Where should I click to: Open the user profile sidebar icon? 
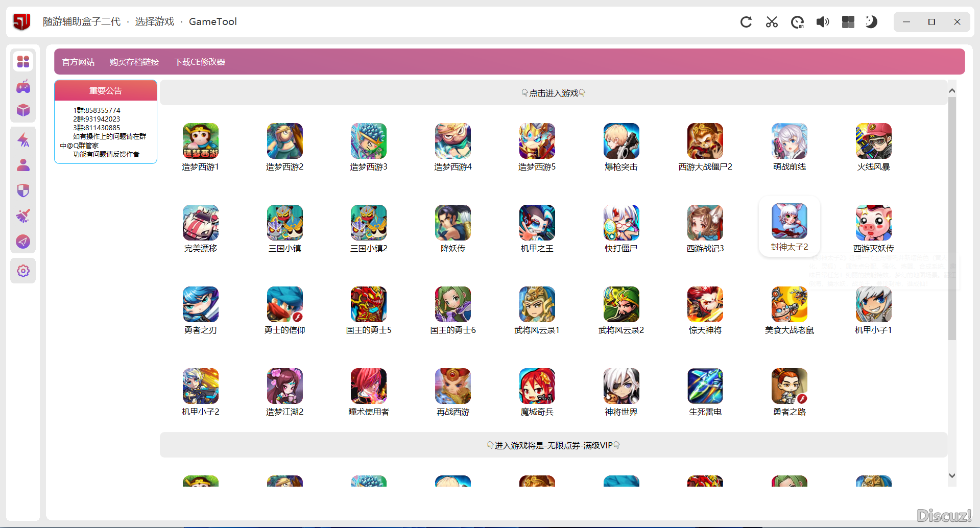pos(23,165)
